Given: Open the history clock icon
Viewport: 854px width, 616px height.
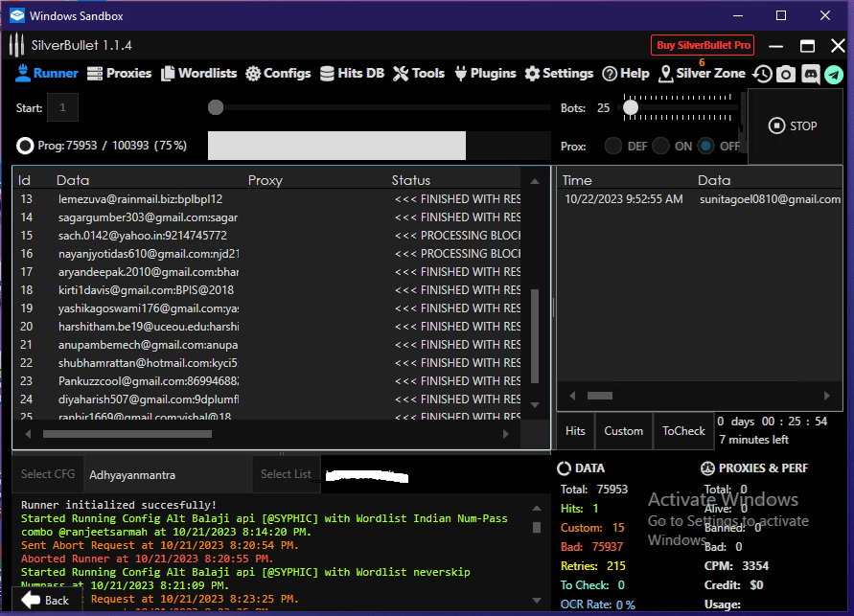Looking at the screenshot, I should (x=762, y=74).
